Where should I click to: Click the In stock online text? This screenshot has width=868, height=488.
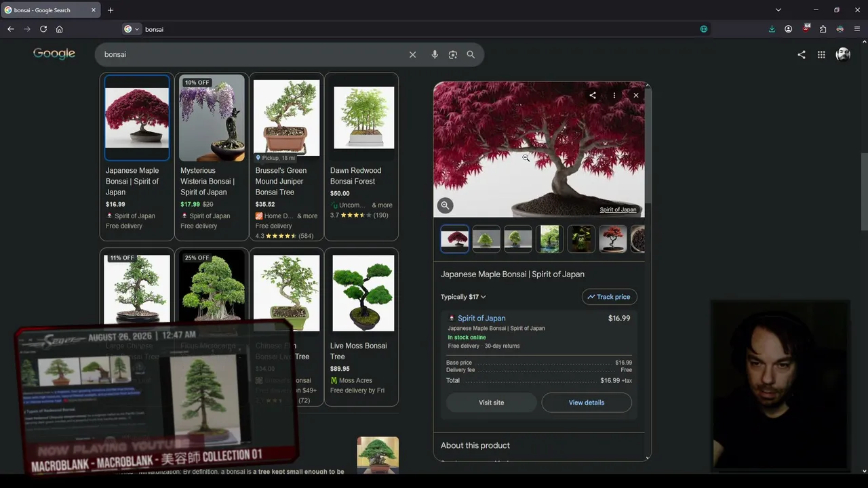tap(467, 338)
